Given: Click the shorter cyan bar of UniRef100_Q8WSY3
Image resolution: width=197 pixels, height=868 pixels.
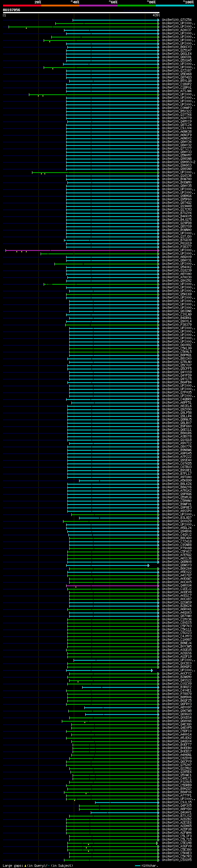Looking at the screenshot, I should [x=108, y=565].
